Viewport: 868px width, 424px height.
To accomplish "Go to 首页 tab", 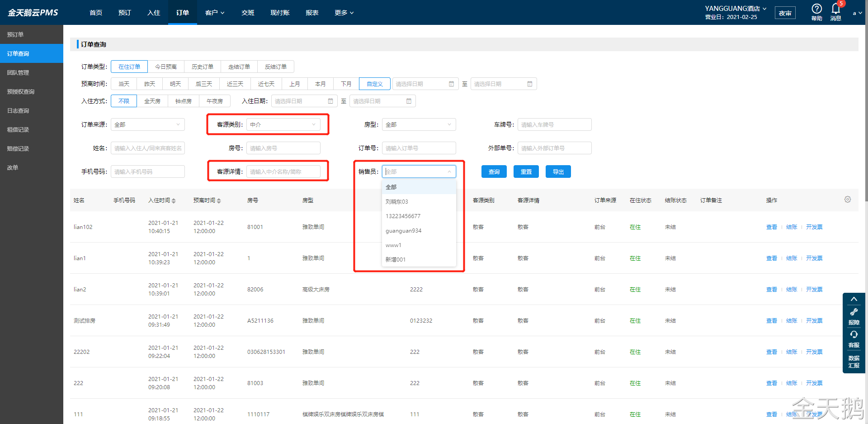I will 96,13.
